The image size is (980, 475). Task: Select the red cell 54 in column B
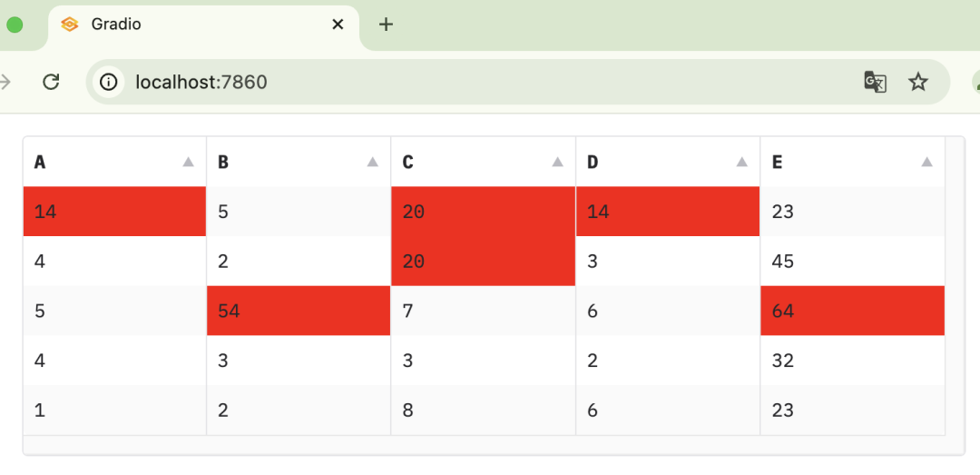299,311
